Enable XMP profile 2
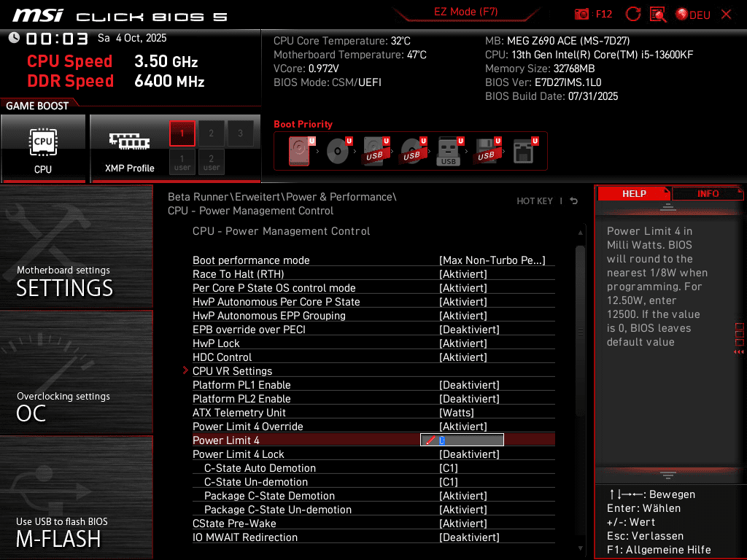Screen dimensions: 747x560 [x=211, y=133]
